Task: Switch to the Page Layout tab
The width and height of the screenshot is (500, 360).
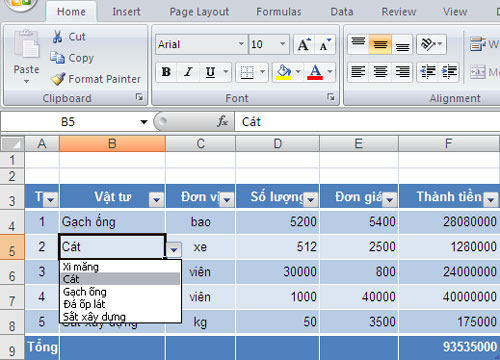Action: (199, 12)
